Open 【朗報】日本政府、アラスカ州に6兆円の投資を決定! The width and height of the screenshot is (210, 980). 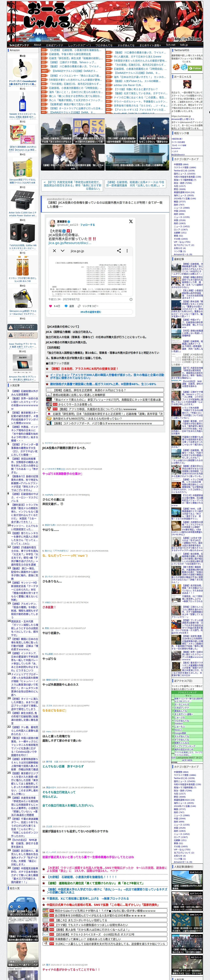click(x=84, y=369)
